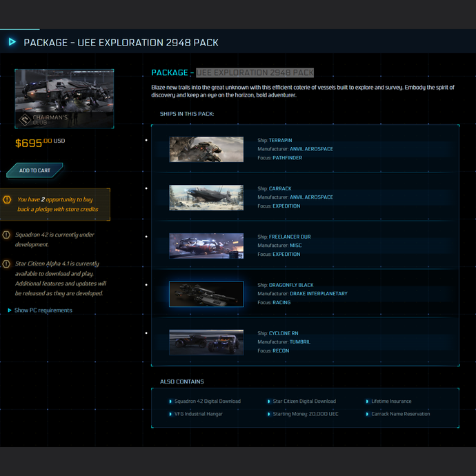Click Lifetime Insurance item
The height and width of the screenshot is (476, 476).
[x=391, y=401]
